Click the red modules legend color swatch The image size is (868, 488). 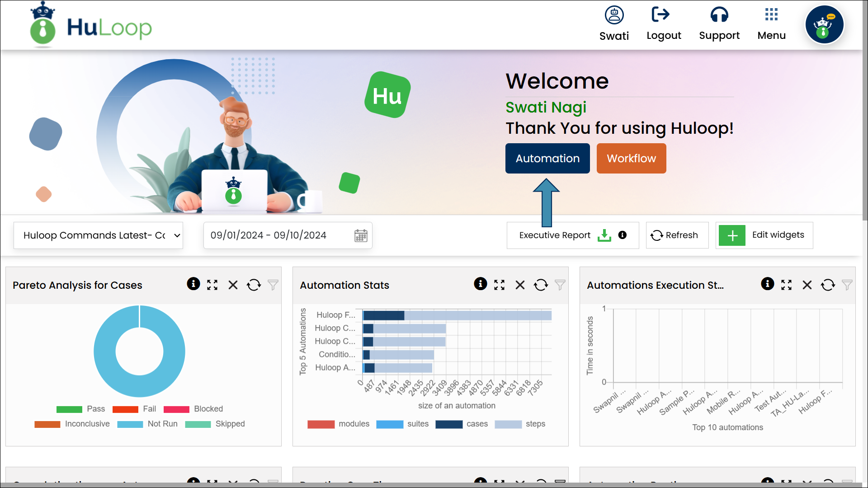click(x=321, y=424)
